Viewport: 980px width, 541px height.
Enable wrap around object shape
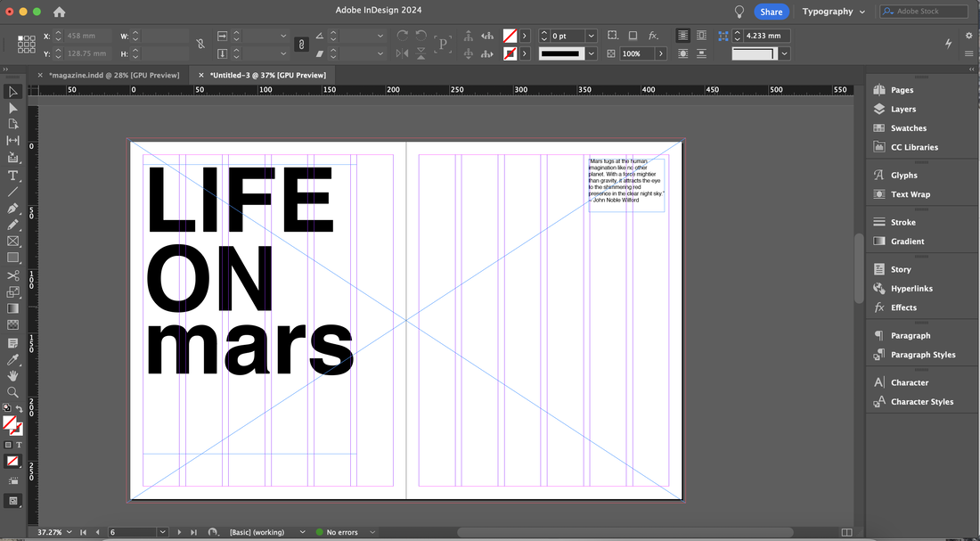click(x=683, y=53)
